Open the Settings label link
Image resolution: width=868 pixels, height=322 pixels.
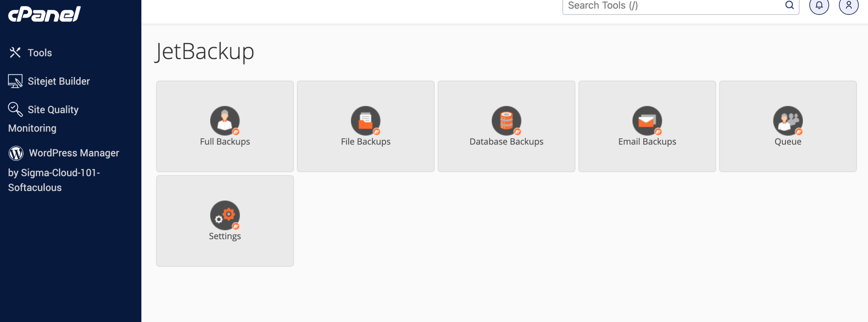[225, 236]
